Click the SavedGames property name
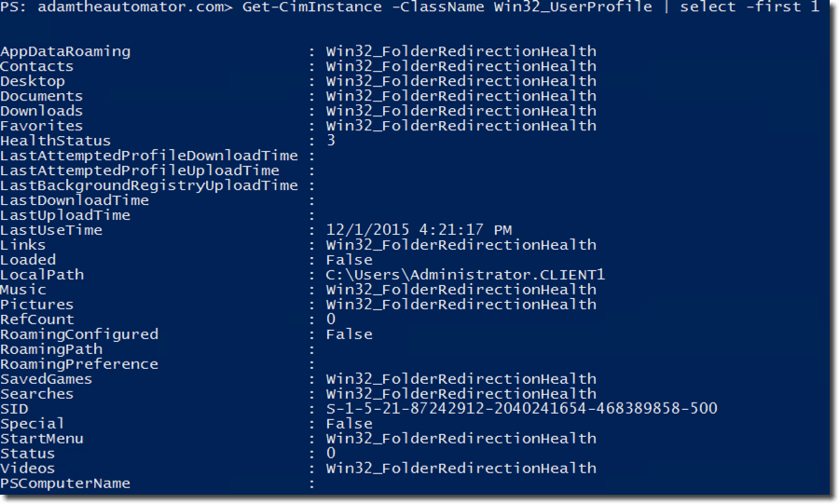 (x=46, y=379)
